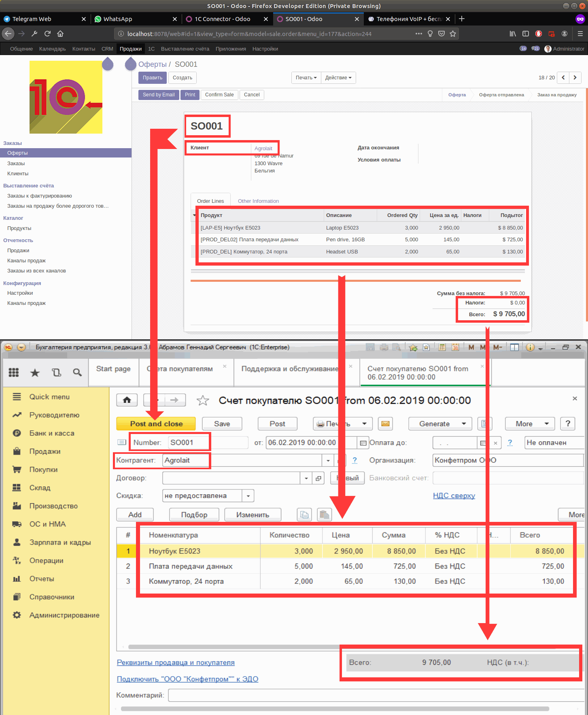
Task: Open the НДС сверху link
Action: tap(454, 496)
